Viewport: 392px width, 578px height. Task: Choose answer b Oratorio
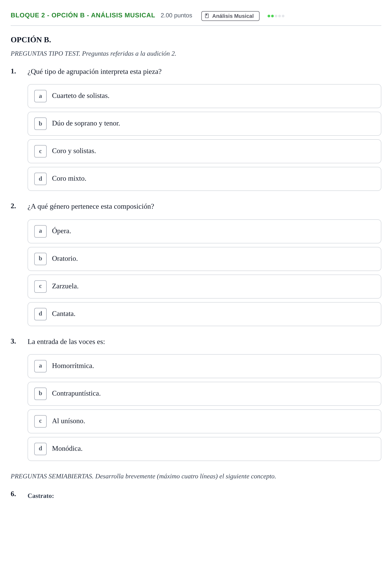[x=204, y=259]
